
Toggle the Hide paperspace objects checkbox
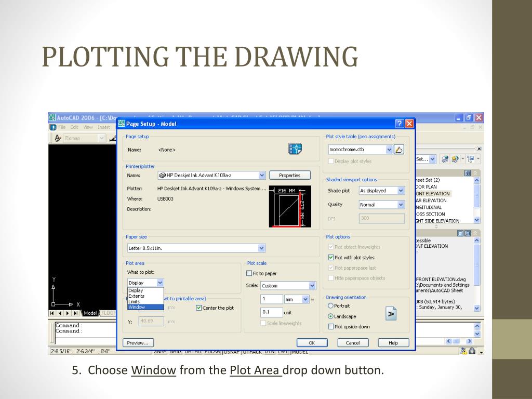(331, 278)
